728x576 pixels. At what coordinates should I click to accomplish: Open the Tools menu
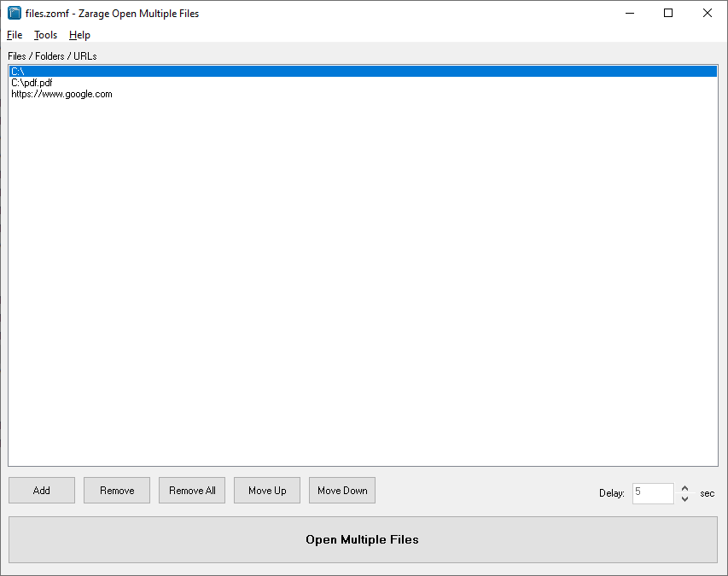45,35
